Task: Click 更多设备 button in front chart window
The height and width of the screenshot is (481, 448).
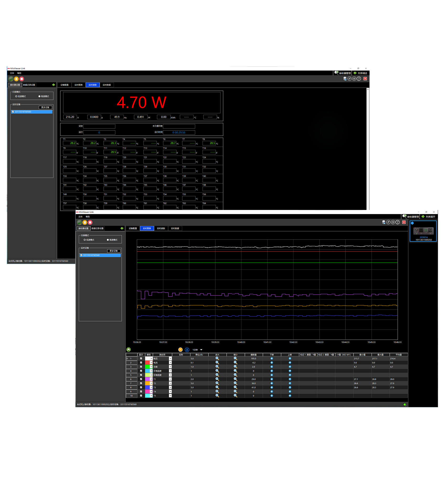Action: [x=114, y=251]
